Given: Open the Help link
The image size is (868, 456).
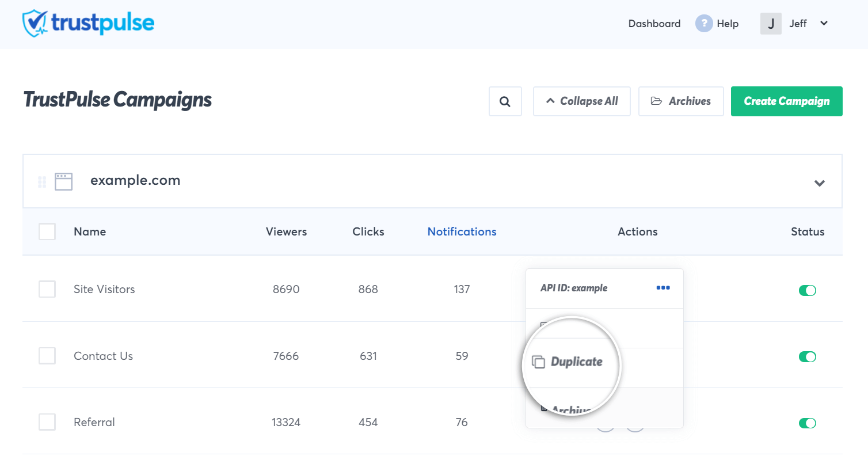Looking at the screenshot, I should pos(728,24).
